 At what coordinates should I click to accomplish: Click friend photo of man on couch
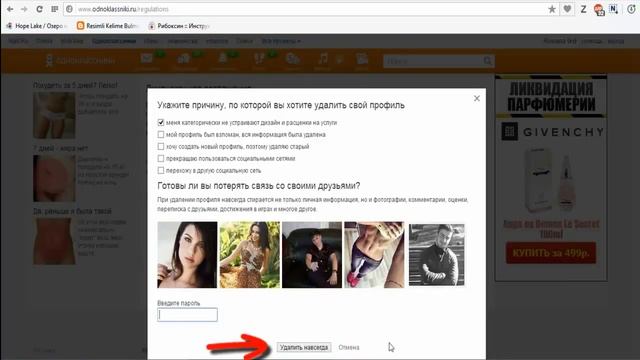[312, 255]
